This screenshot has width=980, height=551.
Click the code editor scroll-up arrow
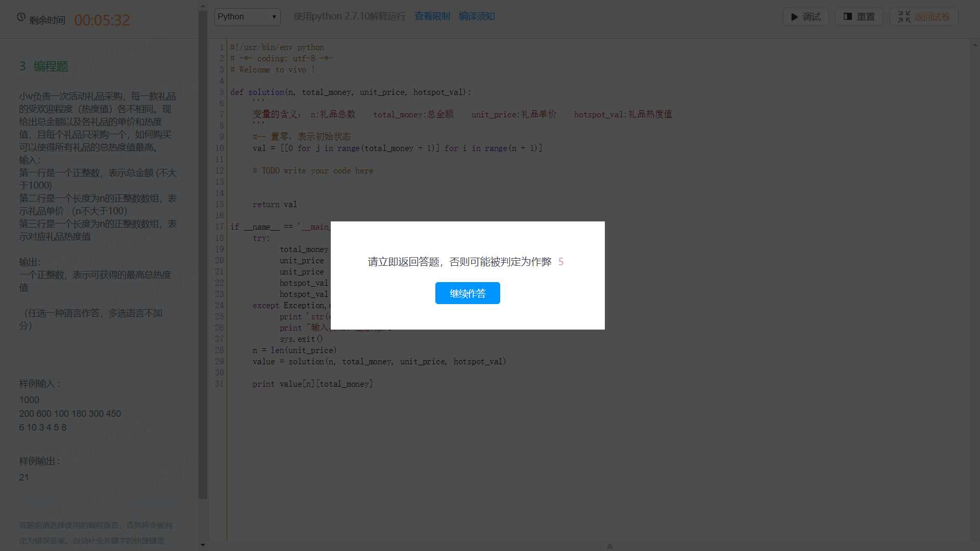click(975, 45)
